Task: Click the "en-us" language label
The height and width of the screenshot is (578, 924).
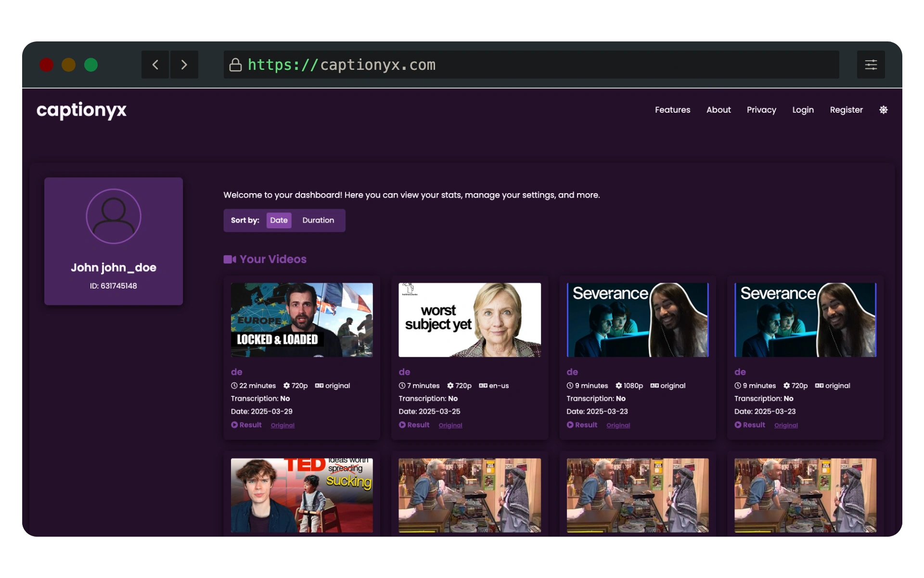Action: pyautogui.click(x=499, y=386)
